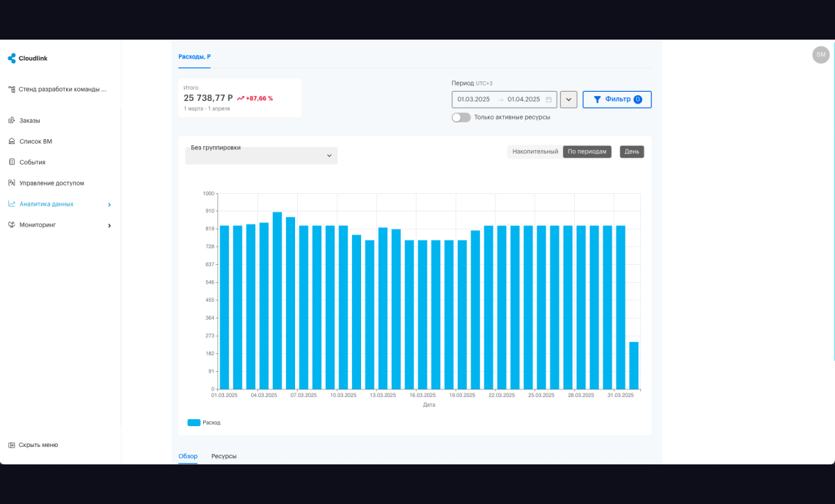Viewport: 835px width, 504px height.
Task: Click the Cloudlink logo icon
Action: 11,58
